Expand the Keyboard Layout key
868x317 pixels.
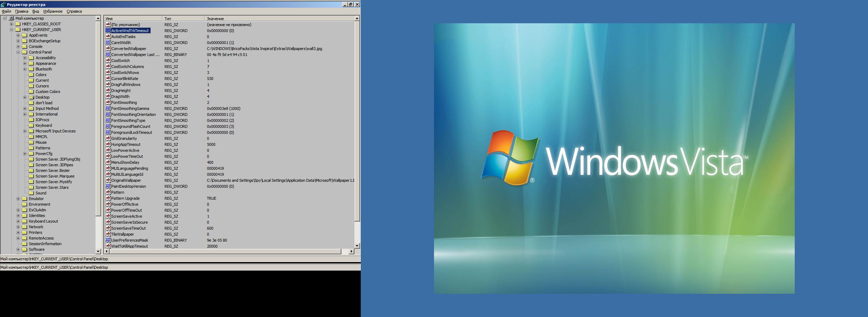pos(18,221)
